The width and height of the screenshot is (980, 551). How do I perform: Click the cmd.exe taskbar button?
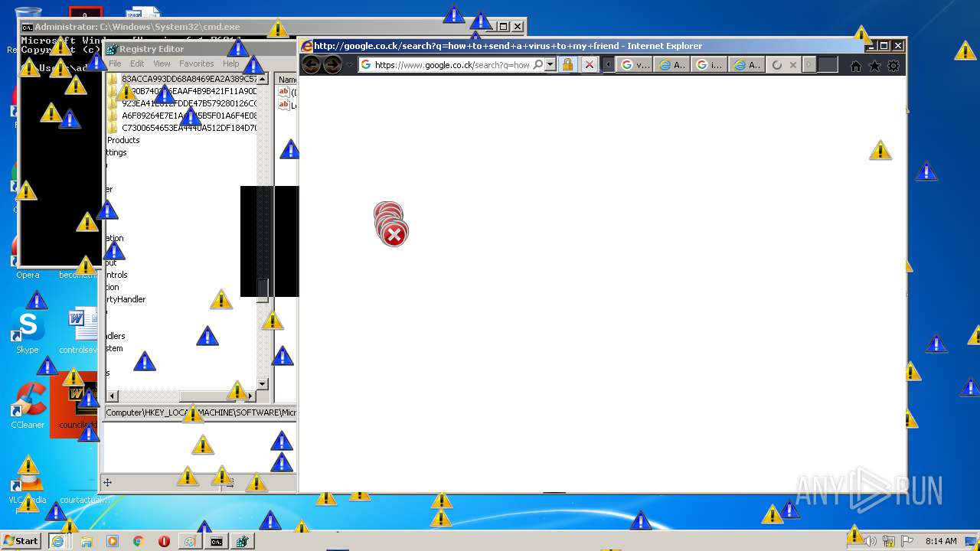[x=217, y=541]
